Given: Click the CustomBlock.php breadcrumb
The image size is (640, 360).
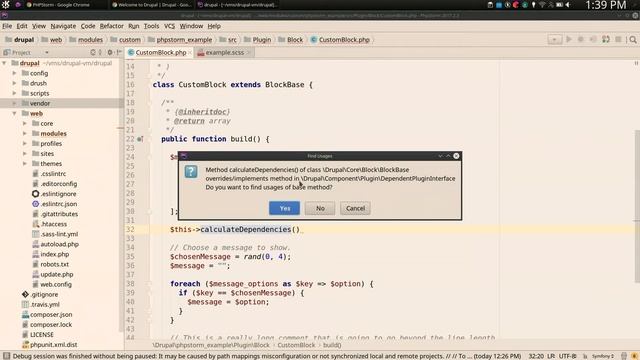Looking at the screenshot, I should pos(340,40).
